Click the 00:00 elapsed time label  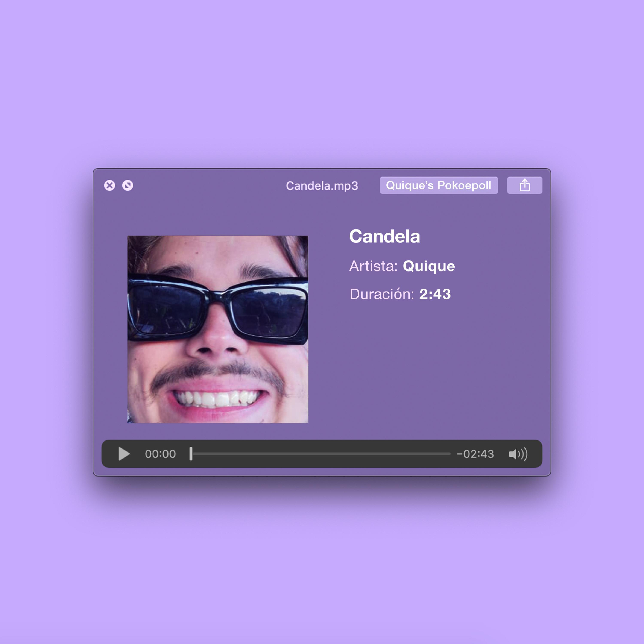pos(160,454)
